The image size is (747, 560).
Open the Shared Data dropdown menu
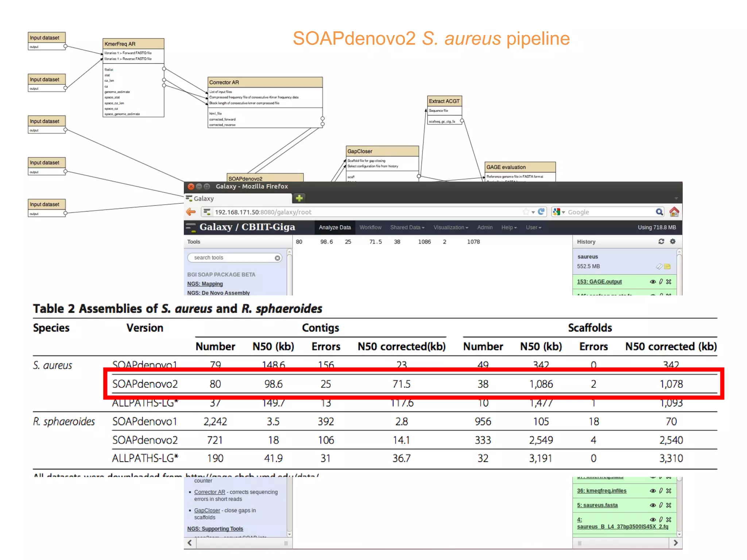click(x=407, y=227)
